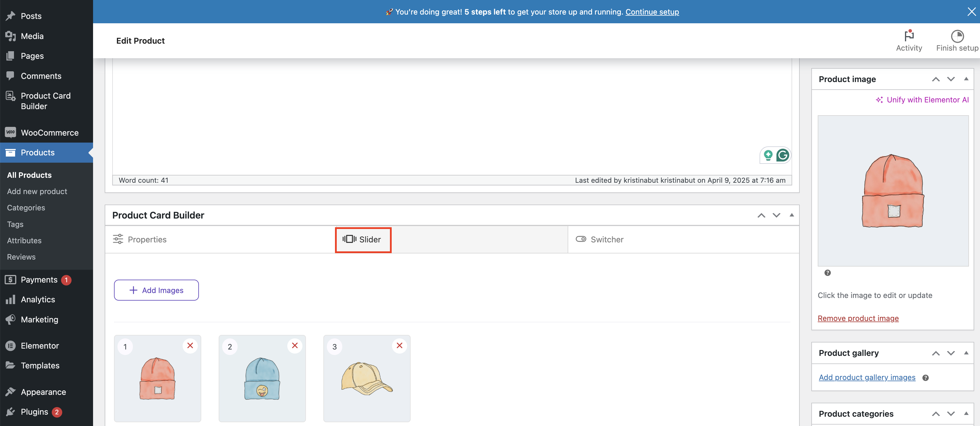Move Product gallery panel down

click(x=951, y=353)
